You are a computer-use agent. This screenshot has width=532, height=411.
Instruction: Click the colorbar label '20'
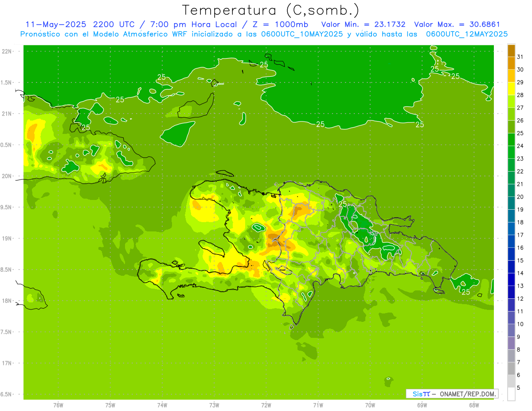(x=520, y=197)
